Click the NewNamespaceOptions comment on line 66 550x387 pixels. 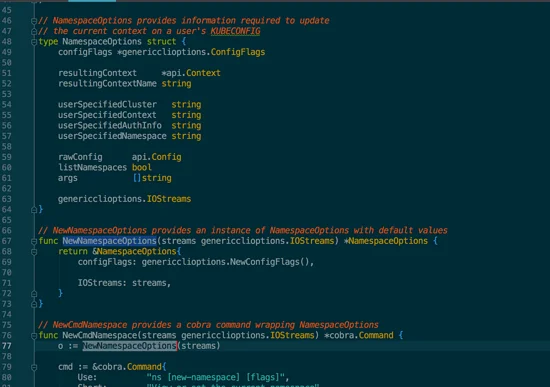click(x=243, y=231)
